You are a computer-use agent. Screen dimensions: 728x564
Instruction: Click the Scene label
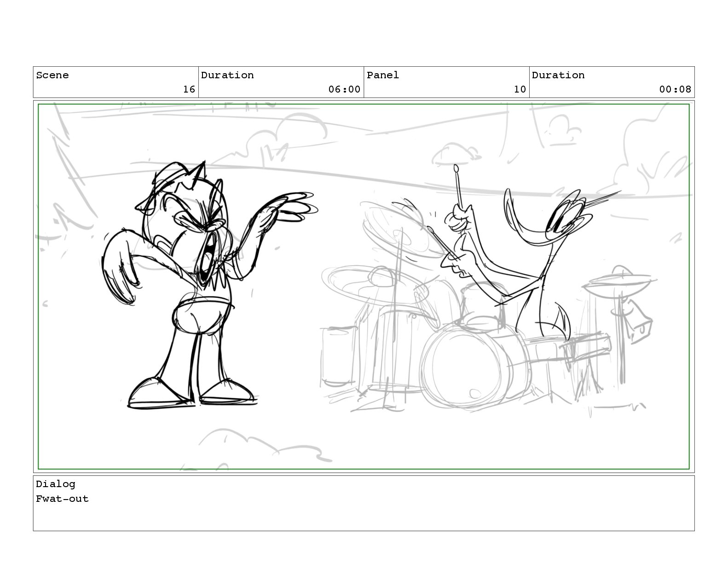click(x=52, y=75)
